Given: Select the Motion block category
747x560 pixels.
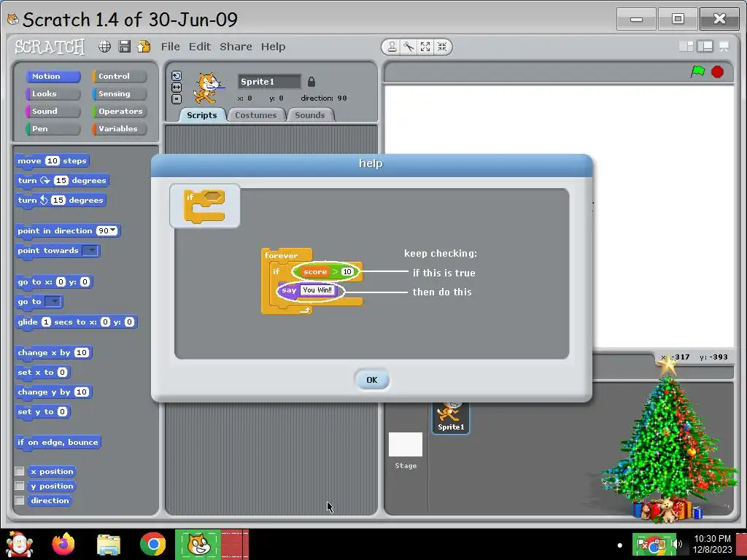Looking at the screenshot, I should click(x=53, y=76).
